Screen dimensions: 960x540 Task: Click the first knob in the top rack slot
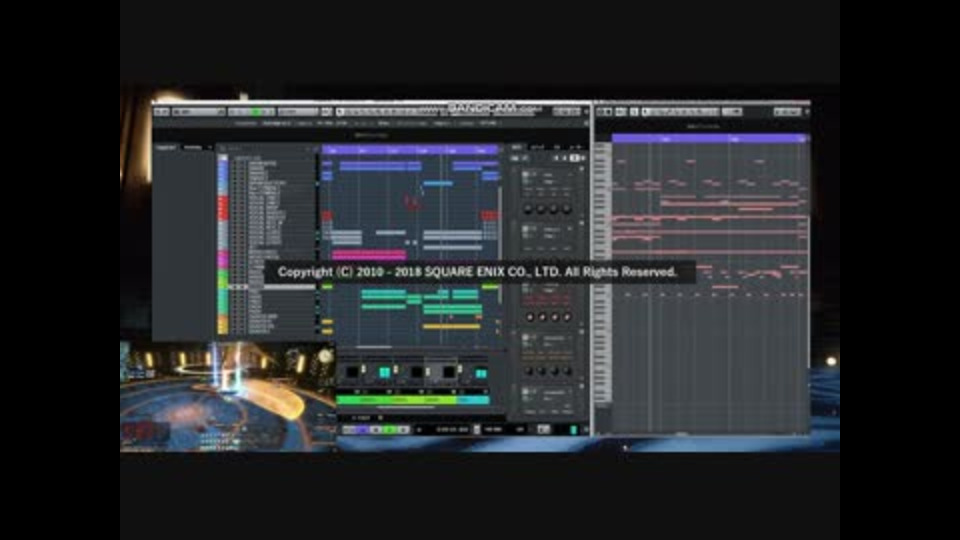click(x=528, y=209)
